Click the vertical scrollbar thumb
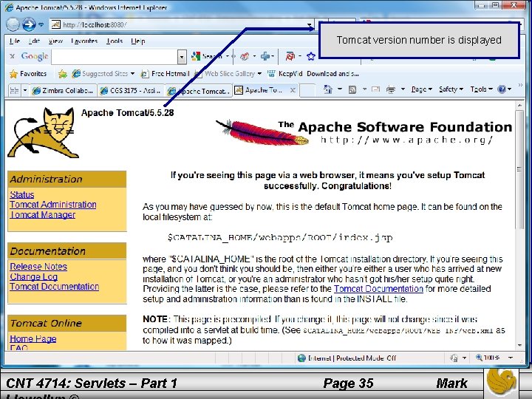Screen dimensions: 532x399 (x=519, y=169)
